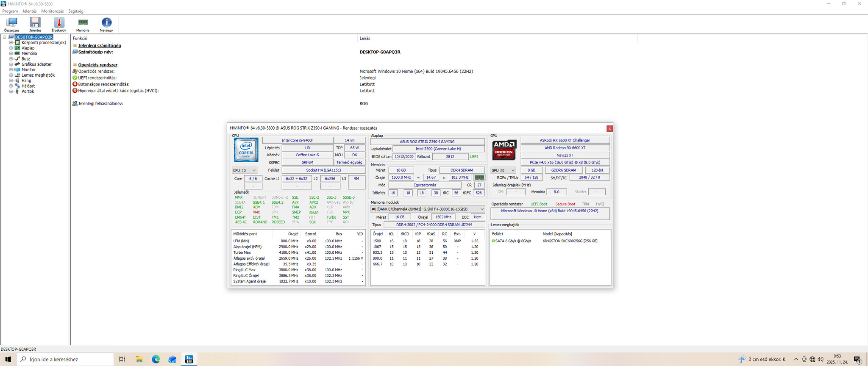
Task: Click the Secure Boot red label
Action: [565, 204]
